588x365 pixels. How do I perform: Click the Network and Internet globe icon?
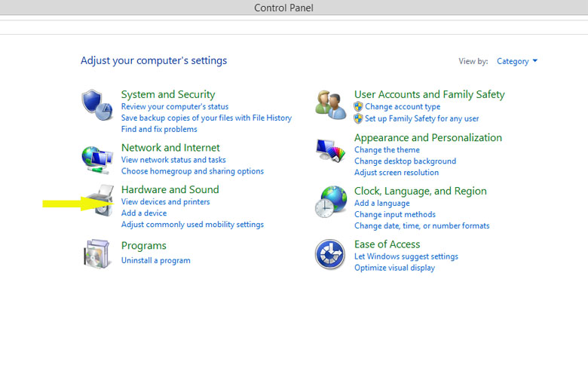[96, 158]
